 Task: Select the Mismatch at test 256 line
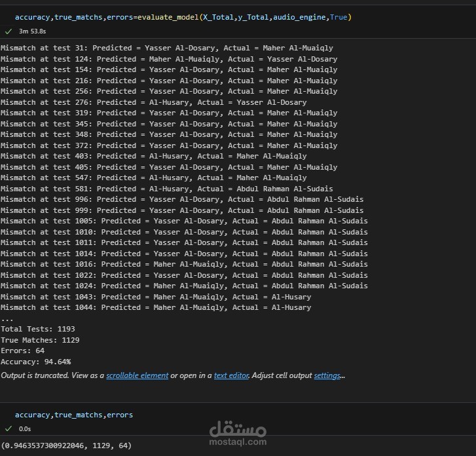(169, 91)
